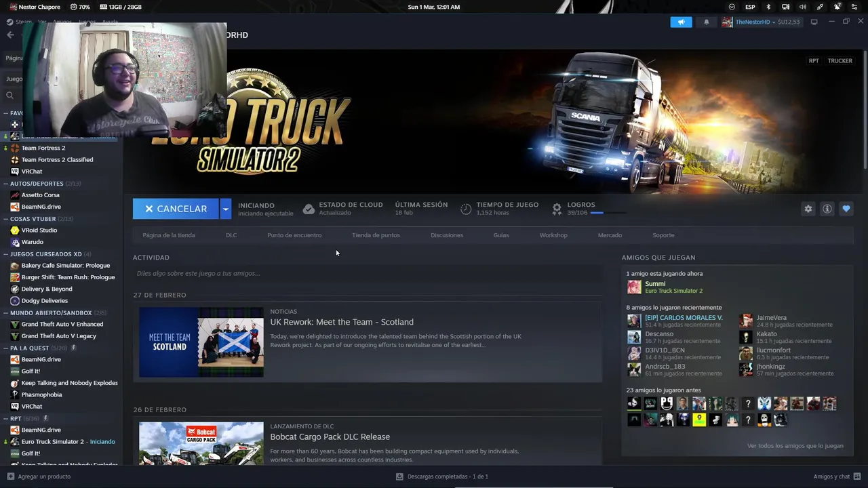Click Agregar un producto

coord(39,476)
